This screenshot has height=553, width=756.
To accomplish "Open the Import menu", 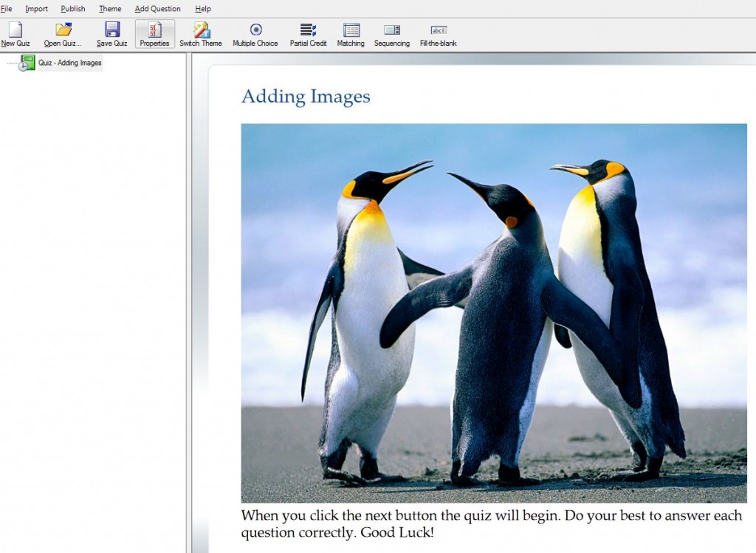I will point(35,8).
